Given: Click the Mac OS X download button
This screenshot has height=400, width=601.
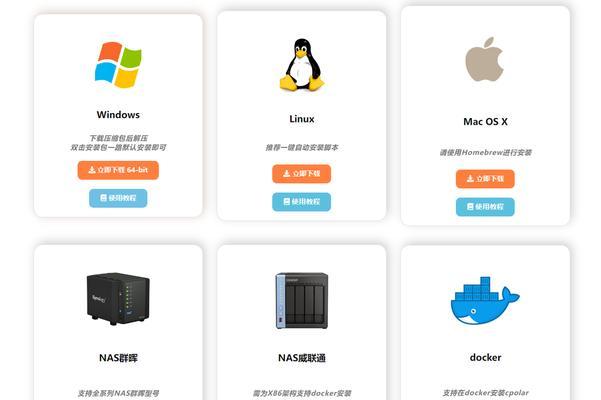Looking at the screenshot, I should pos(485,179).
